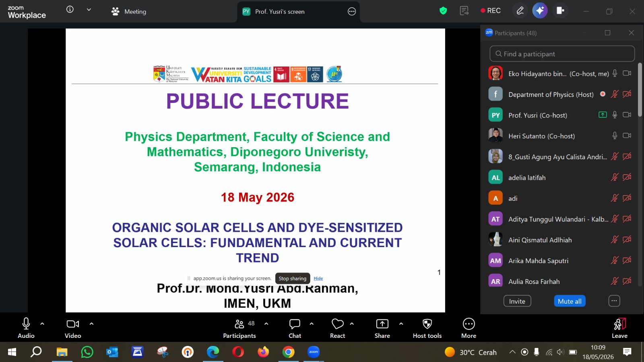Screen dimensions: 644x362
Task: Open WhatsApp from taskbar
Action: (87, 352)
